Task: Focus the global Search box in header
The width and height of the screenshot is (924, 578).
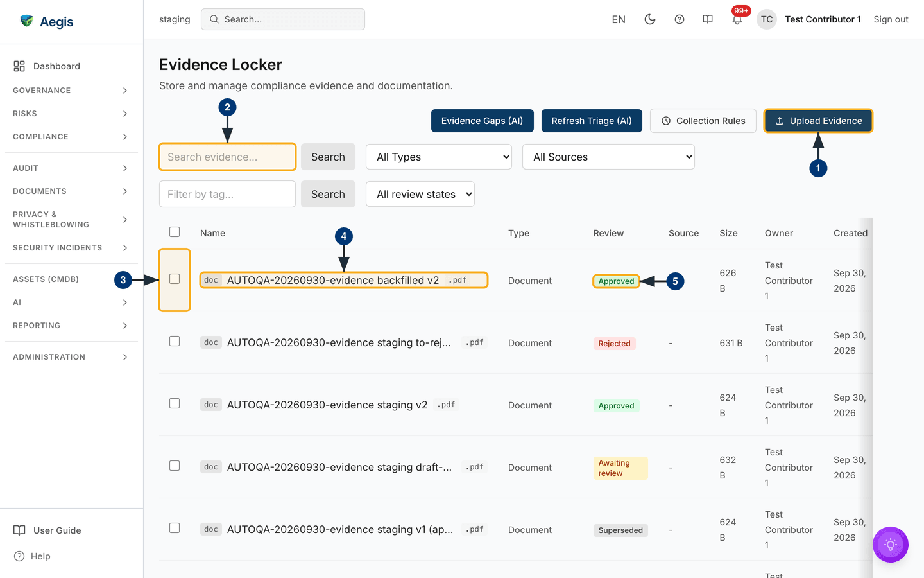Action: pyautogui.click(x=283, y=19)
